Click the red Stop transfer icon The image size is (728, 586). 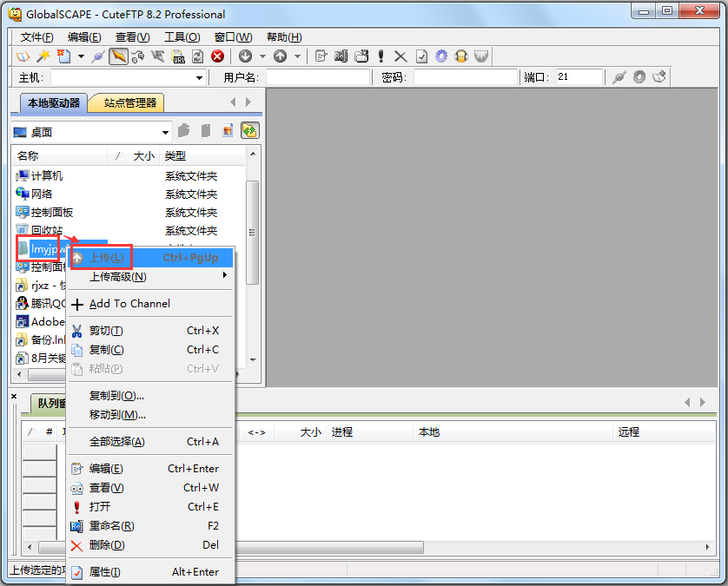217,56
